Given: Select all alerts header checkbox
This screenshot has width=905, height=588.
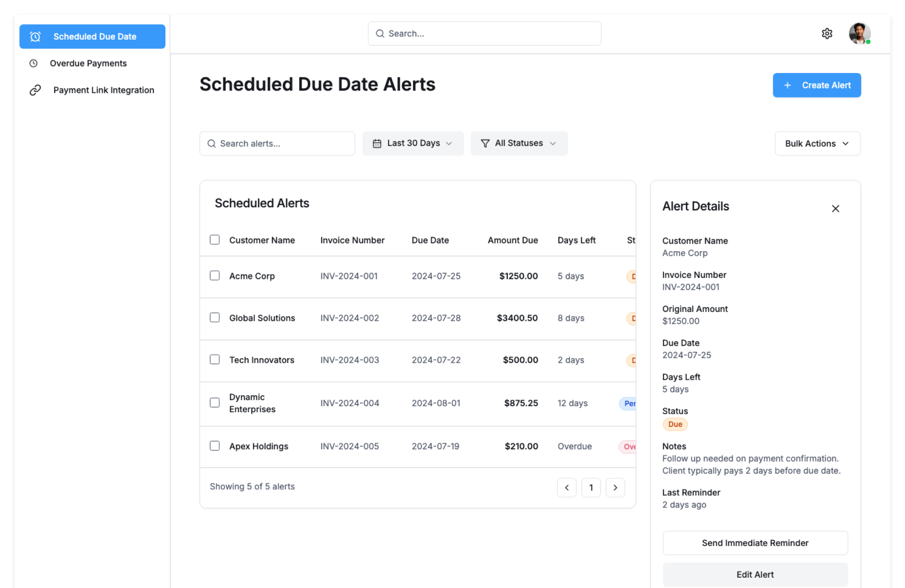Looking at the screenshot, I should pos(214,240).
